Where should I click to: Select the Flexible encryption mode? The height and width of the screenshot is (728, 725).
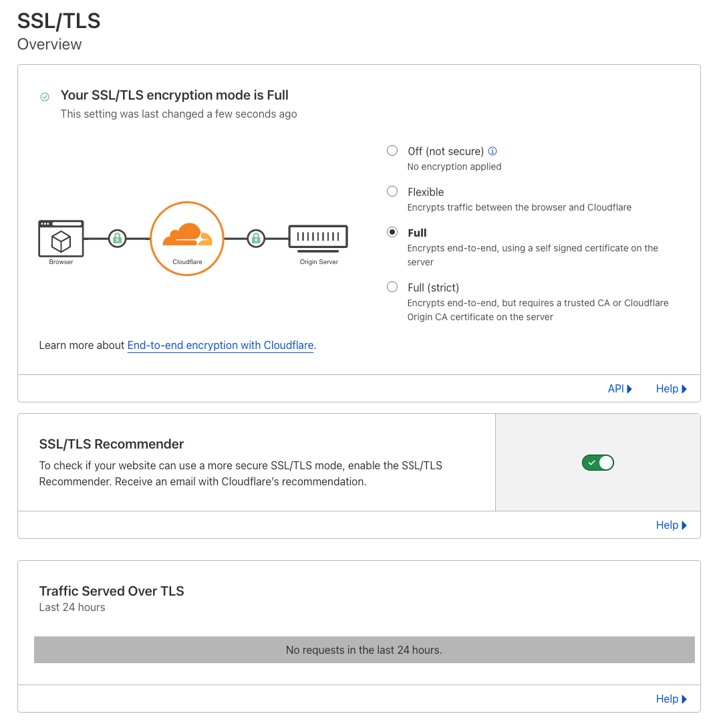[x=392, y=191]
